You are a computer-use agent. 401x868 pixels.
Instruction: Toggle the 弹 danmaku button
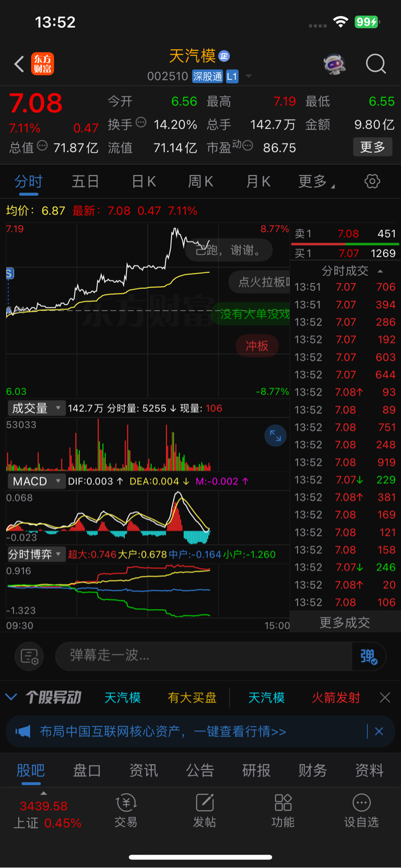[369, 656]
